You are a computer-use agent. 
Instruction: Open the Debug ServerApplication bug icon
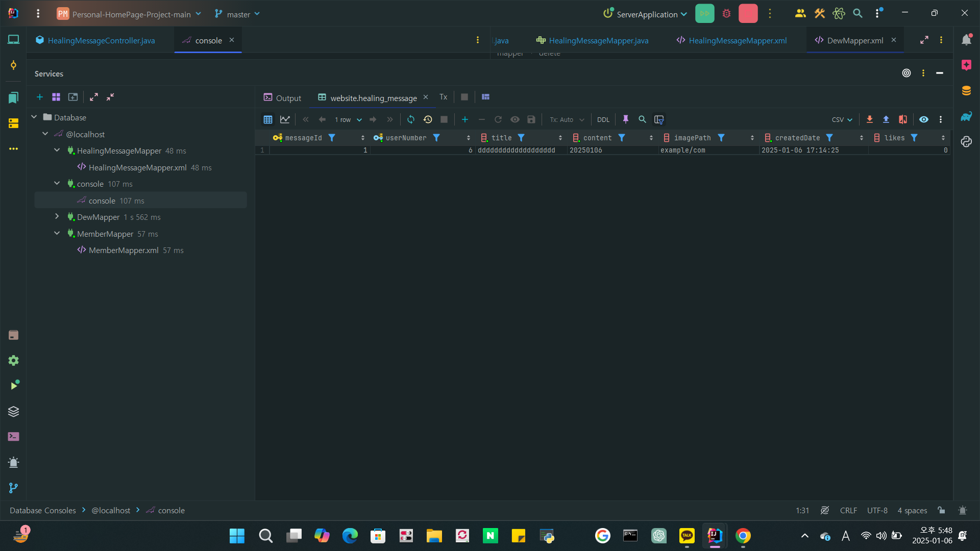727,14
